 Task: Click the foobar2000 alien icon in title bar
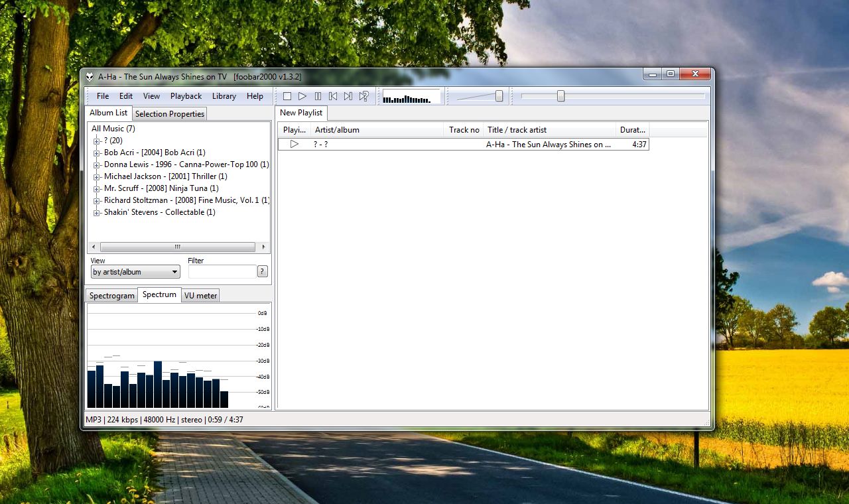point(90,76)
